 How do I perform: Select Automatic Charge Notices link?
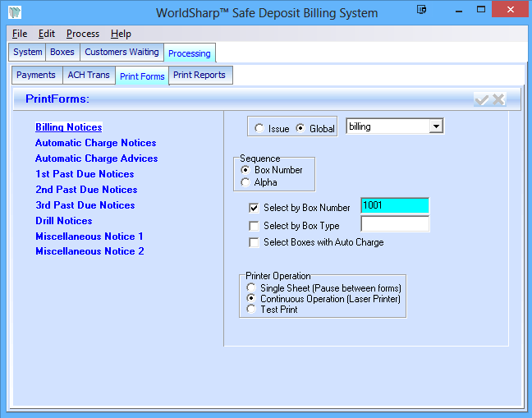95,143
